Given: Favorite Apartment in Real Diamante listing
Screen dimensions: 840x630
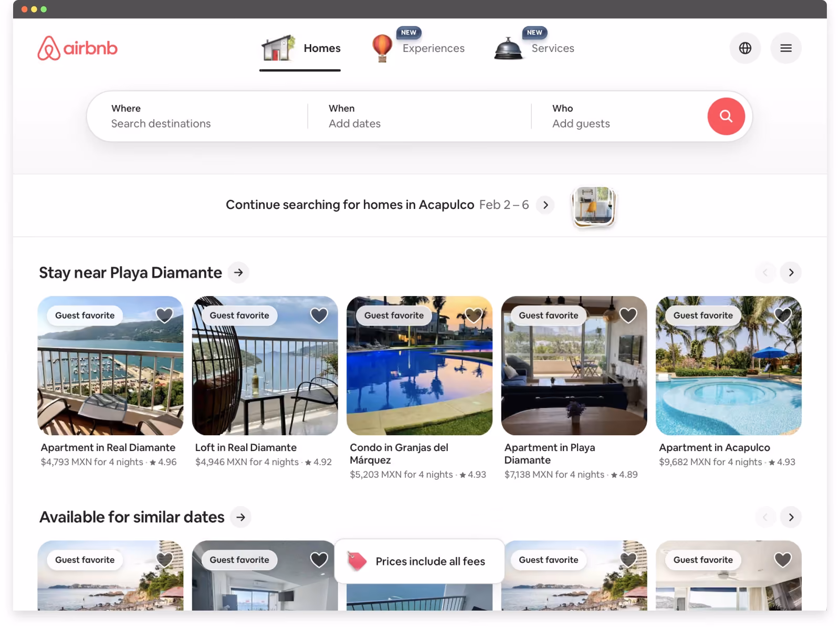Looking at the screenshot, I should (164, 315).
